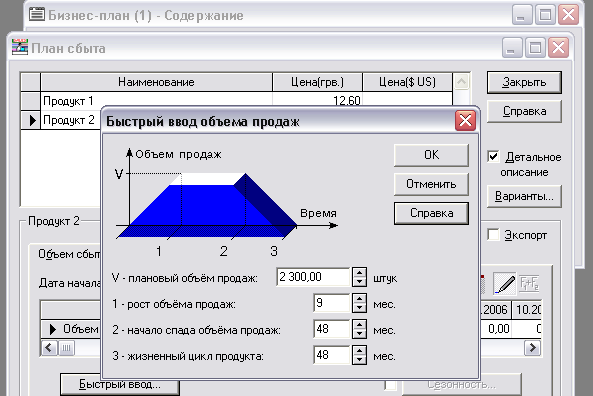Click the planned sales volume field (2 300,00)
The width and height of the screenshot is (593, 396).
tap(313, 277)
